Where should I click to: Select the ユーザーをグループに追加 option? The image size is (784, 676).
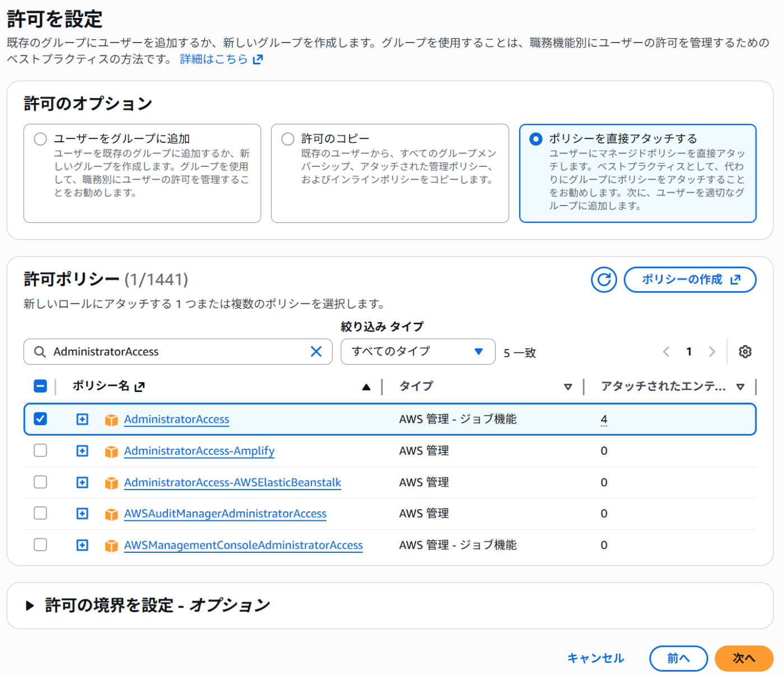39,138
